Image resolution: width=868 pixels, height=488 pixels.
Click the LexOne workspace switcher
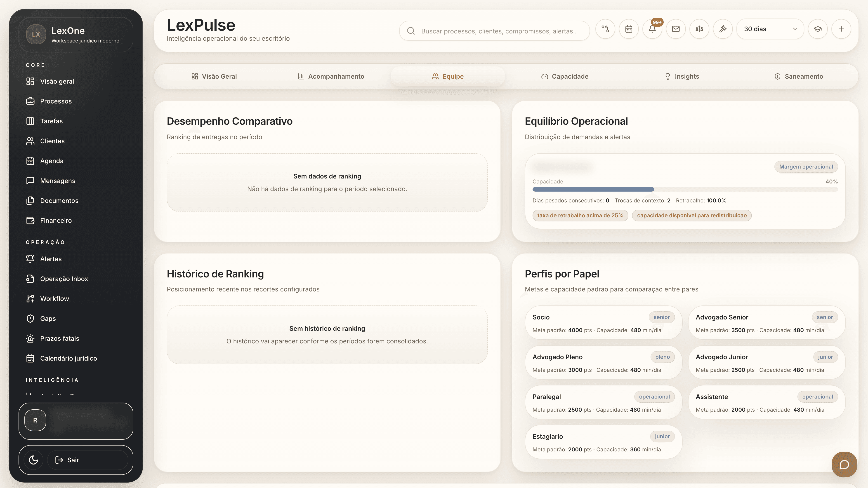point(76,35)
